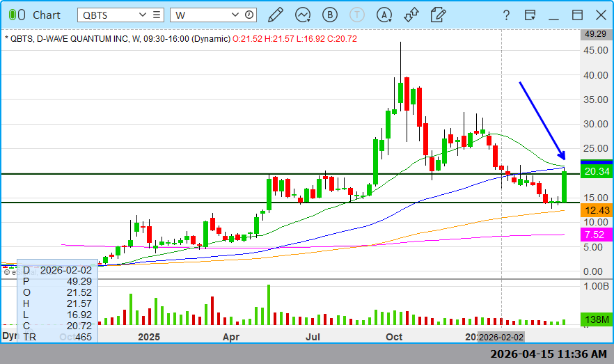Open the question mark help icon

coord(506,15)
